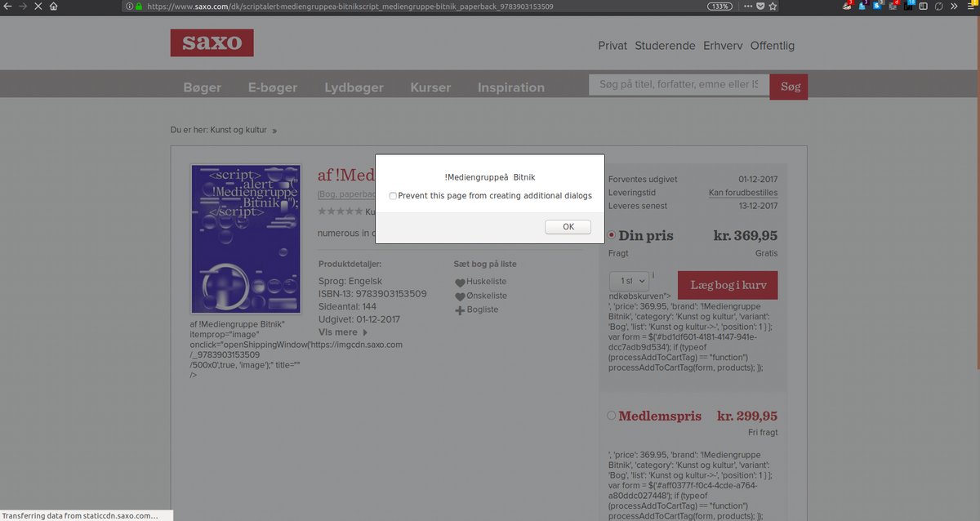
Task: Check Prevent this page from creating dialogs
Action: pos(393,196)
